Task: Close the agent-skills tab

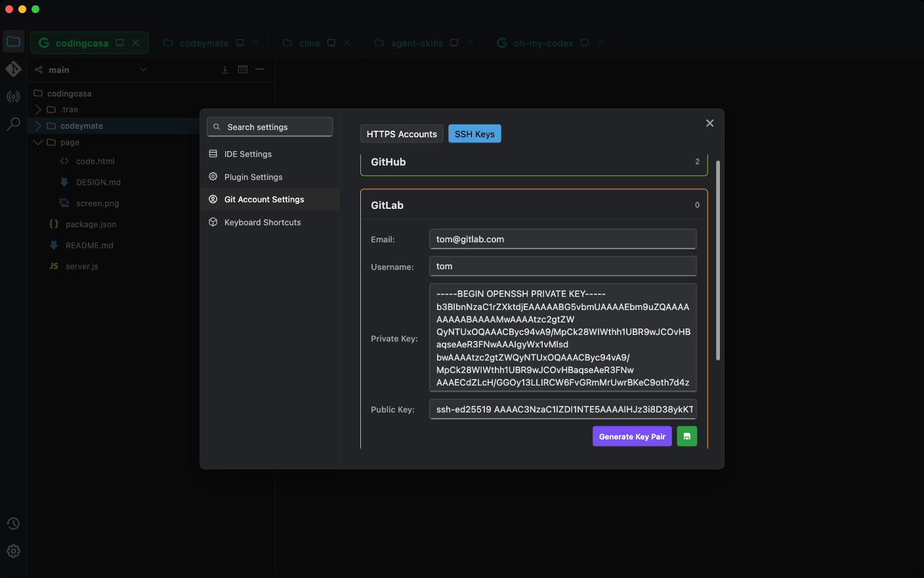Action: (470, 43)
